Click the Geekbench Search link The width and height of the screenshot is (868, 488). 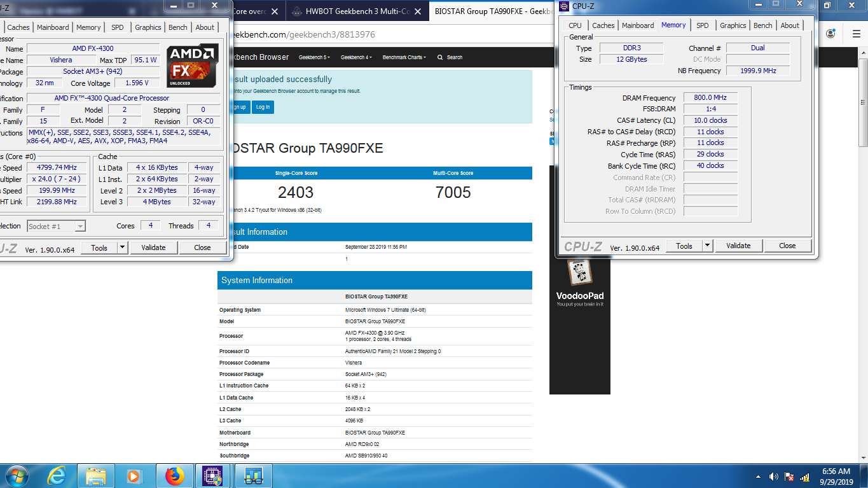coord(454,57)
